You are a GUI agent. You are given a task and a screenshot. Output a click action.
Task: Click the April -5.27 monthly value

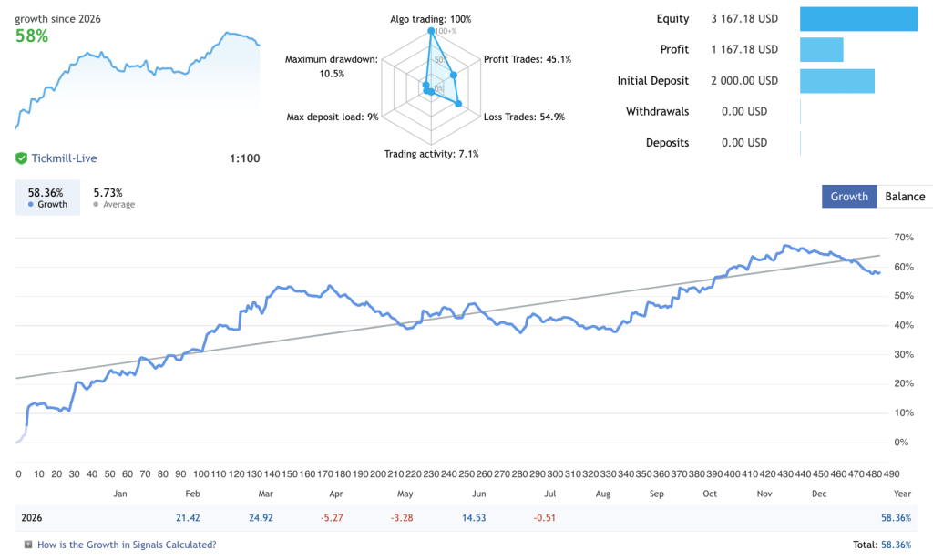coord(332,518)
